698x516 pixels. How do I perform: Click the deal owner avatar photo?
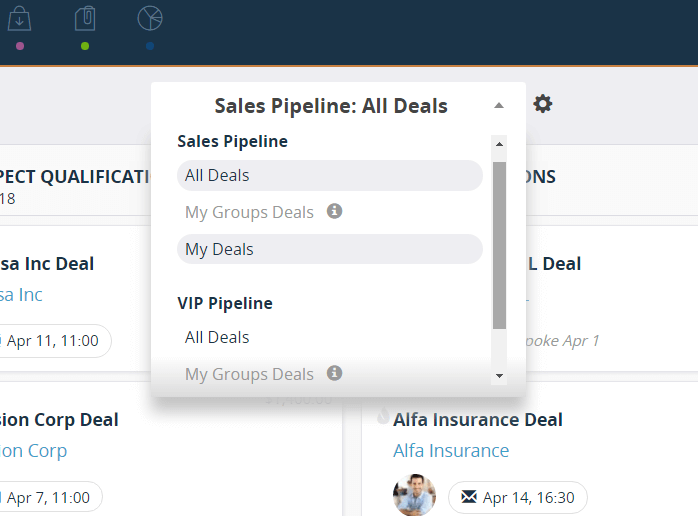(414, 496)
